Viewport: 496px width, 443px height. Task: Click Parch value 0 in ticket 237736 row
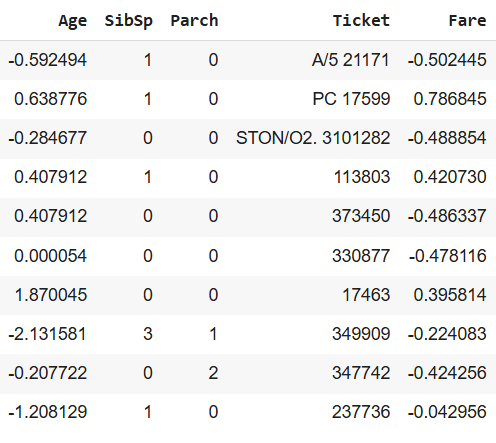(213, 412)
